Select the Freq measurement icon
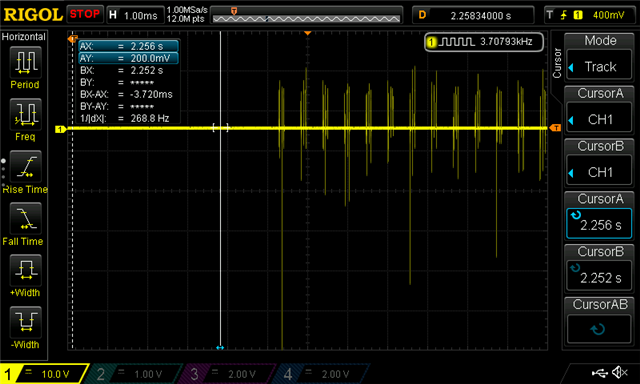The width and height of the screenshot is (640, 384). click(x=25, y=114)
